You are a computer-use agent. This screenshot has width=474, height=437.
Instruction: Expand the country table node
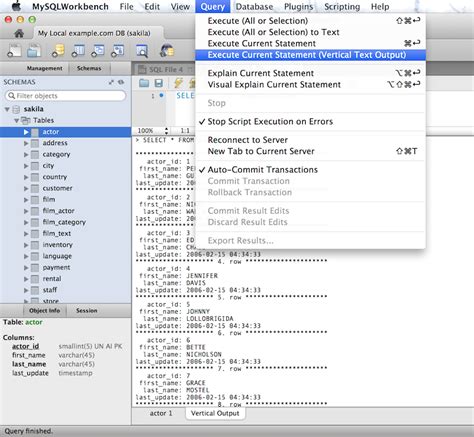pos(26,177)
